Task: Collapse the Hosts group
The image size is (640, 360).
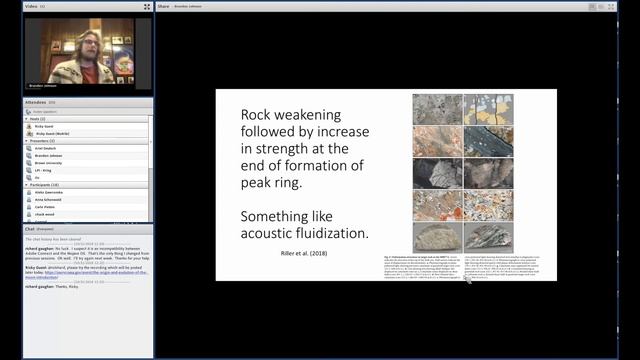Action: pos(27,119)
